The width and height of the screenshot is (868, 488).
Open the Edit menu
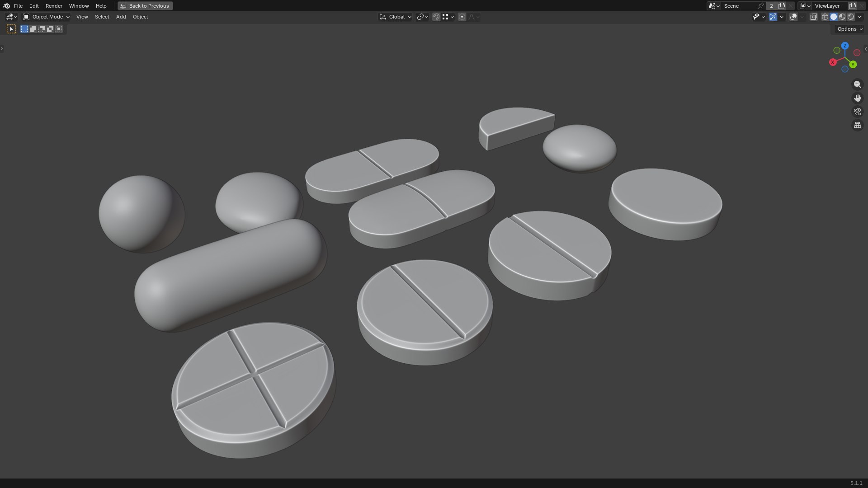click(34, 6)
